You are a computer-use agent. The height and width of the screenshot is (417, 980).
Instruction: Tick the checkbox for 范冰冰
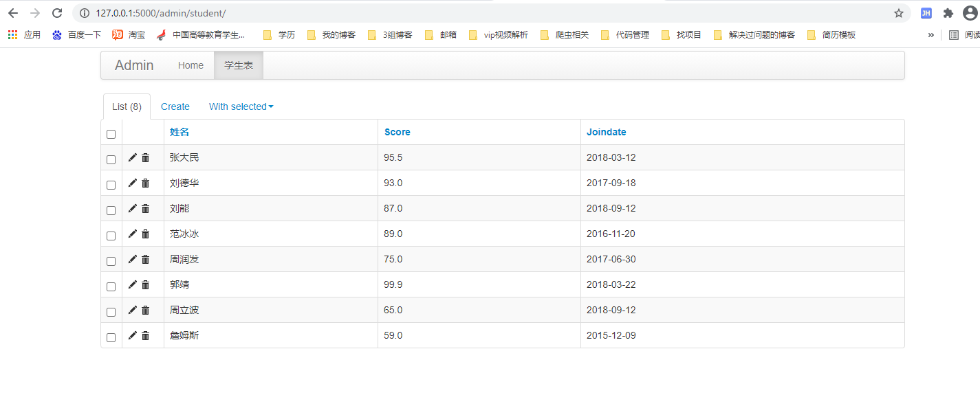tap(111, 236)
